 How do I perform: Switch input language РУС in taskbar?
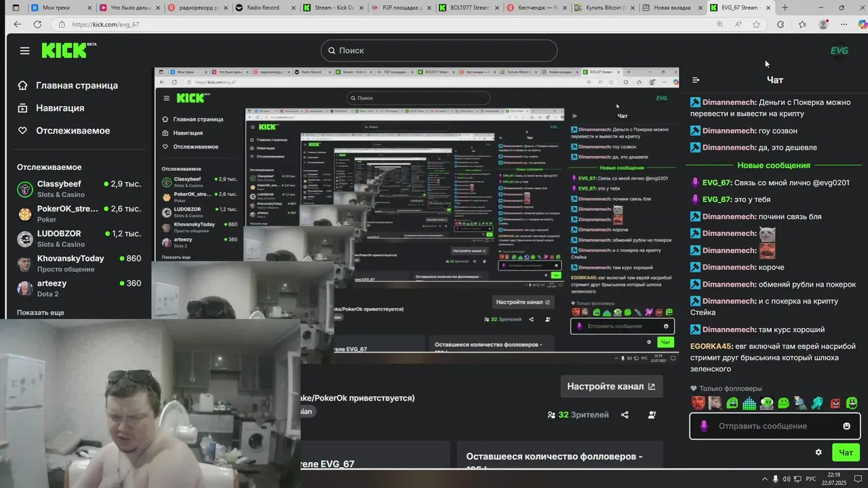click(810, 479)
